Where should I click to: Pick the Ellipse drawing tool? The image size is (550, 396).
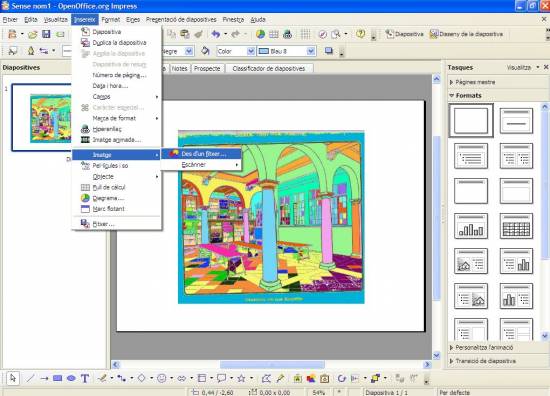click(71, 378)
